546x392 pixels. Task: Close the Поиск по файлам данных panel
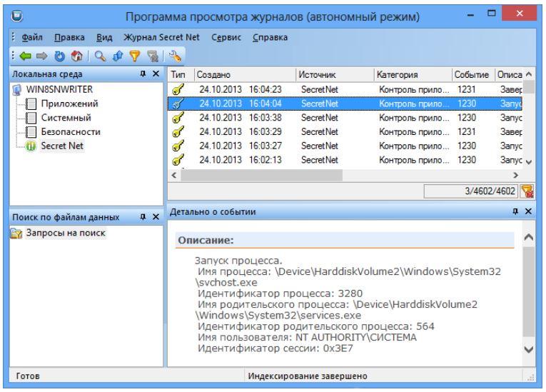tap(156, 217)
